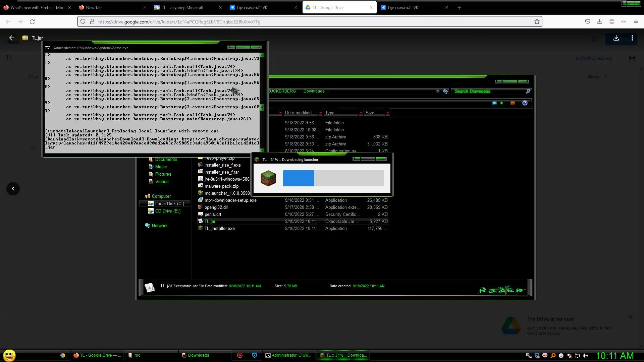The image size is (644, 362).
Task: Bookmark this page with the star icon
Action: (537, 21)
